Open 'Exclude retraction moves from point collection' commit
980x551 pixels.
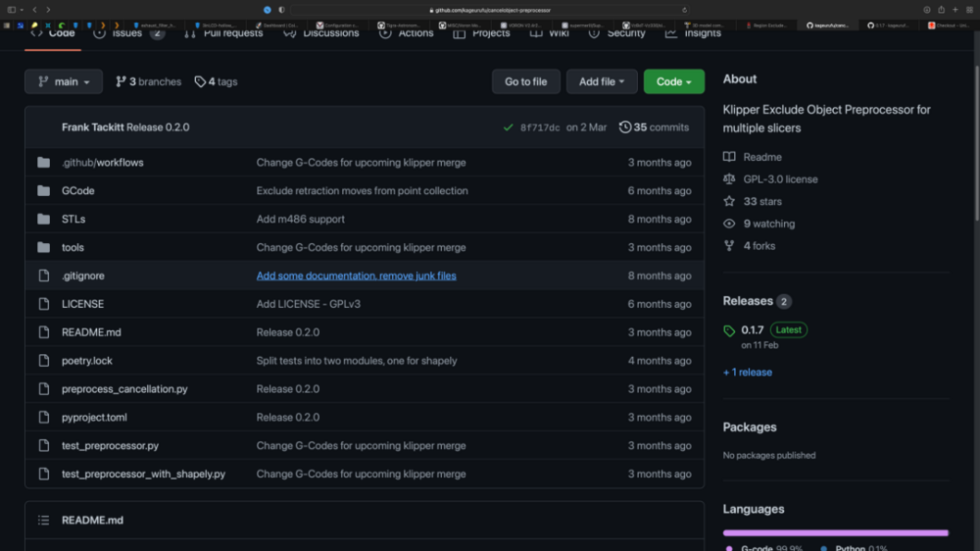tap(362, 190)
